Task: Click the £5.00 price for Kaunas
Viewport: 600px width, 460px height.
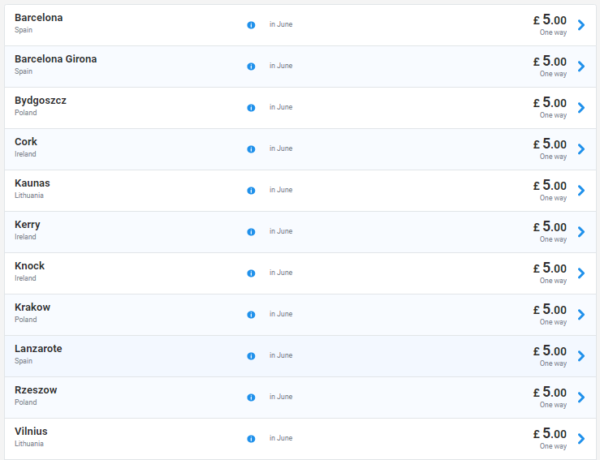Action: click(550, 185)
